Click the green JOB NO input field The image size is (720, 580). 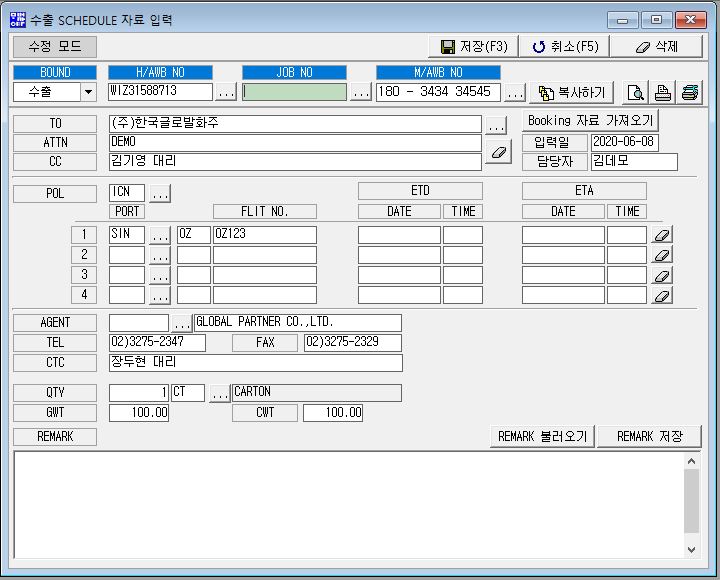tap(294, 92)
